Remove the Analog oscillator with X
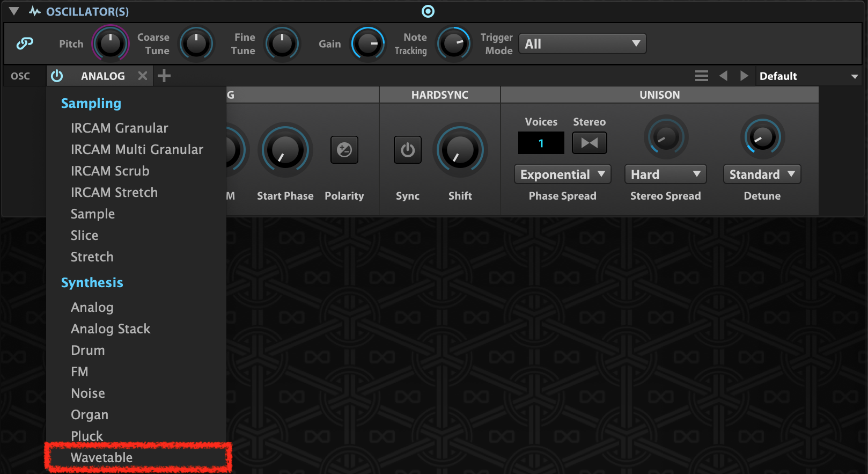 pos(143,76)
